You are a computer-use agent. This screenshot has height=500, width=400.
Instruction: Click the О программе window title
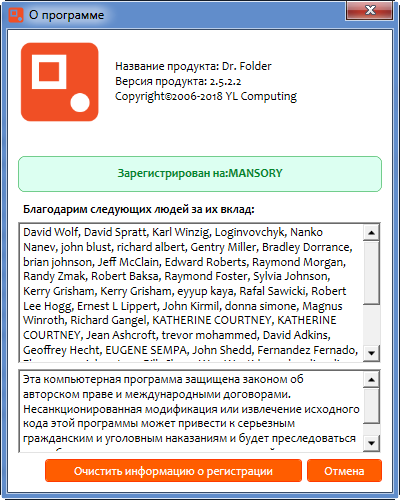click(x=66, y=15)
